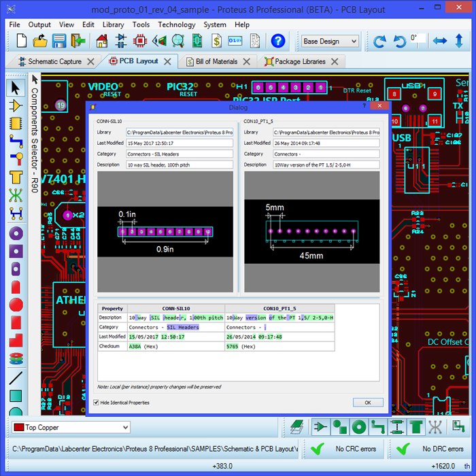Viewport: 476px width, 476px height.
Task: Select the Round Through-hole Pad tool
Action: [x=16, y=234]
